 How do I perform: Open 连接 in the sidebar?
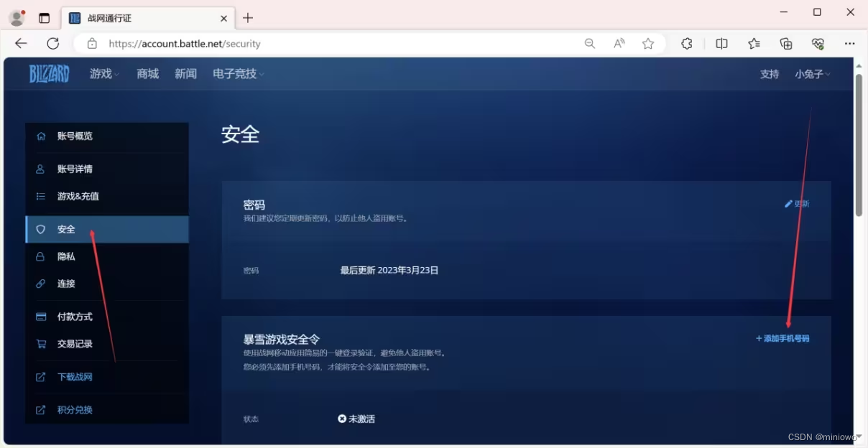(107, 284)
